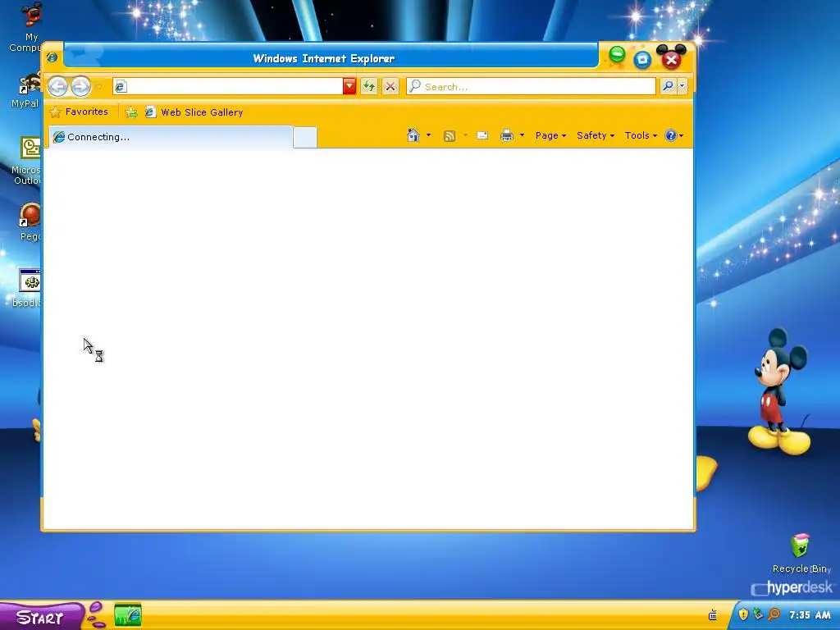Click the Add to Favorites Bar icon
This screenshot has height=630, width=840.
pos(131,112)
